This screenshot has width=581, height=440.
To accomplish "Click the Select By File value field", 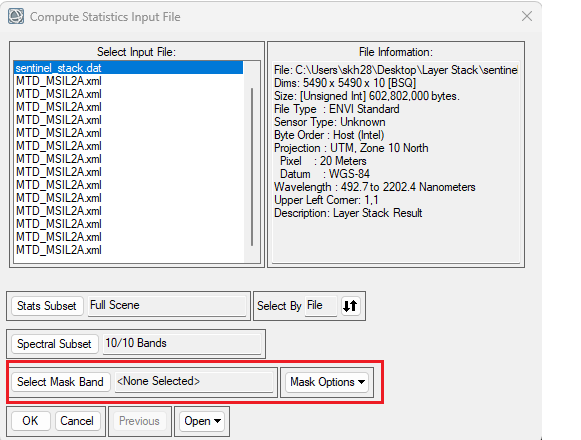I will pyautogui.click(x=321, y=306).
